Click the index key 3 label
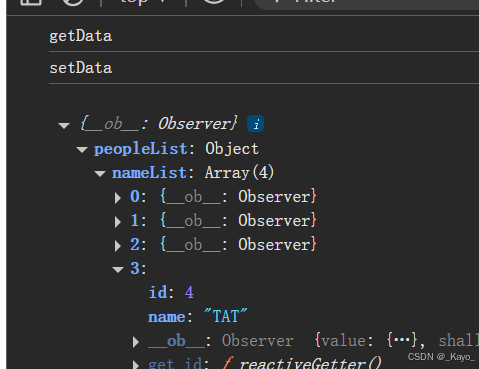The height and width of the screenshot is (369, 479). coord(135,269)
